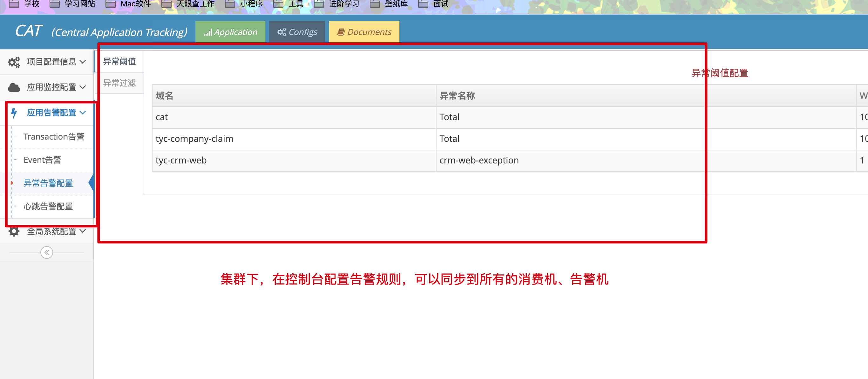This screenshot has height=379, width=868.
Task: Select the 异常阈值 tab
Action: 119,61
